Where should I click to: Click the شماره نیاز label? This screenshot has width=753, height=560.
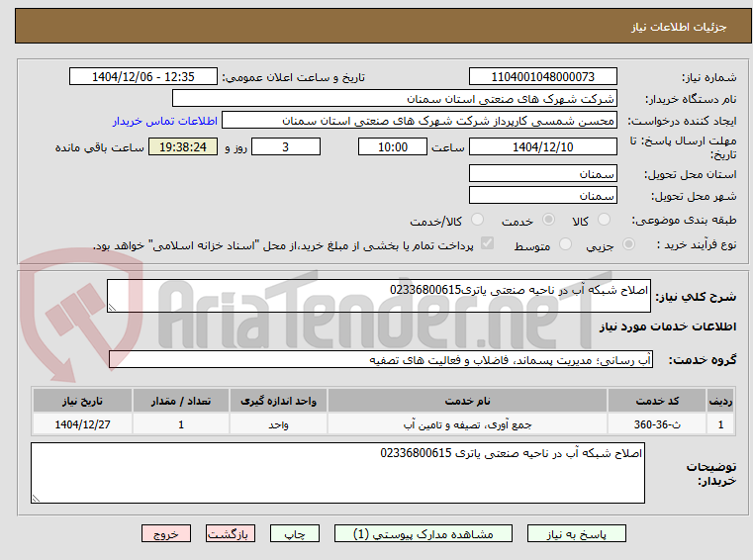pyautogui.click(x=708, y=77)
